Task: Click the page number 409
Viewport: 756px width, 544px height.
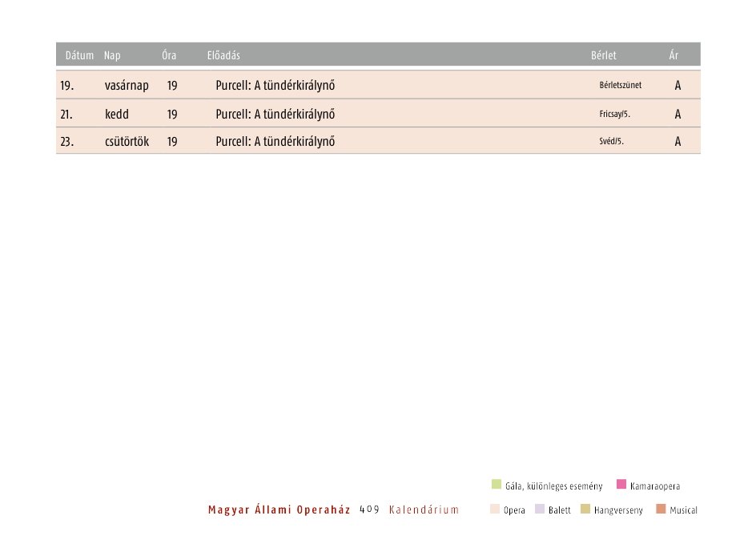Action: 370,510
